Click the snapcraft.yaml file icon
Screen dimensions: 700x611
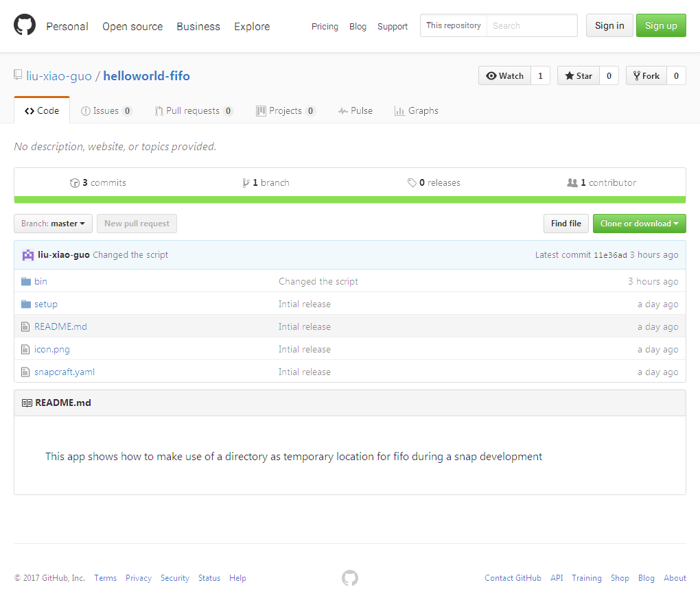[x=25, y=372]
